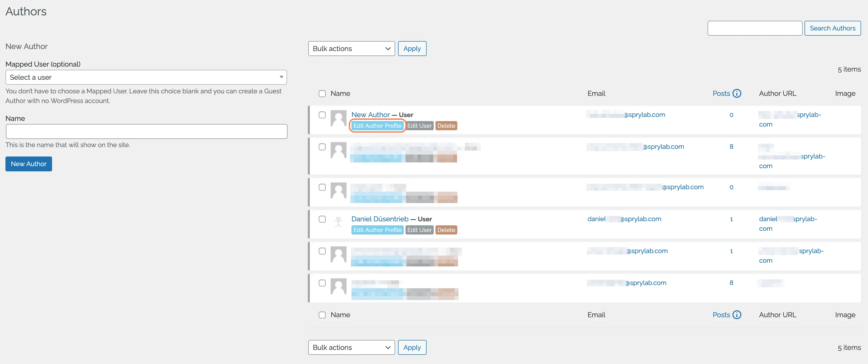Screen dimensions: 868x364
Task: Focus the author search input field
Action: (x=755, y=28)
